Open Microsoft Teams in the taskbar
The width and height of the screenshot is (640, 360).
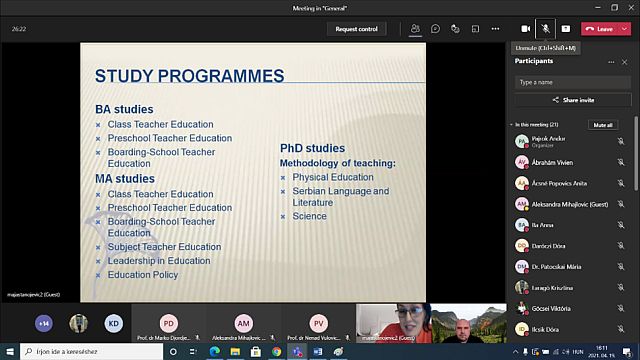coord(297,351)
